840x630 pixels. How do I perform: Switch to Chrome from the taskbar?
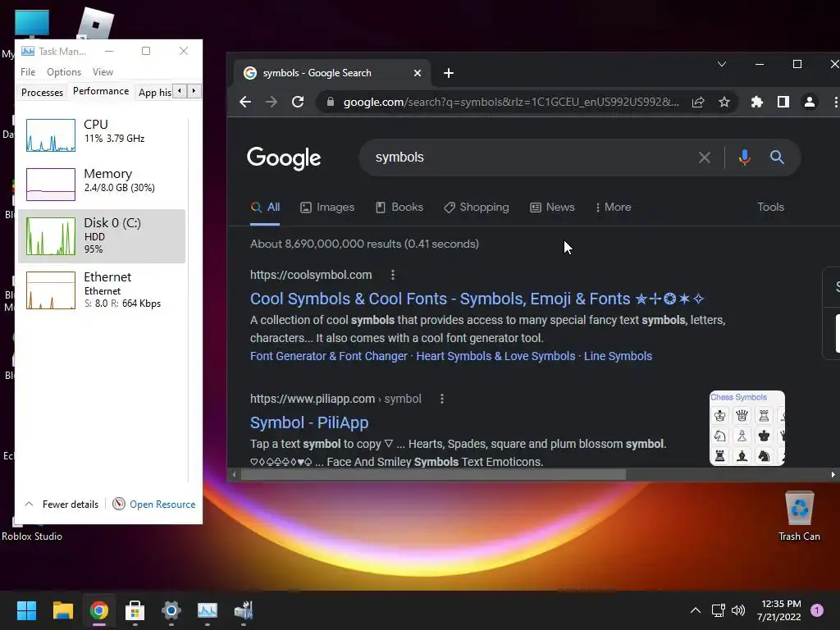pyautogui.click(x=98, y=610)
